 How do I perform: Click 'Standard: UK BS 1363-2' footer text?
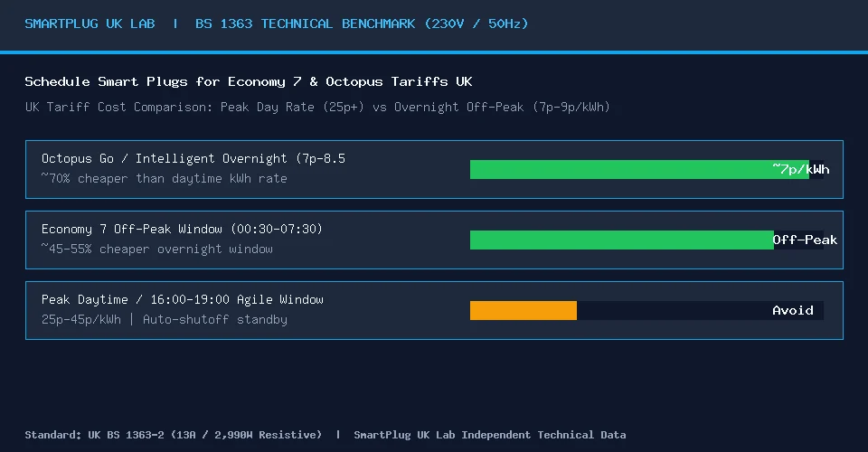point(174,435)
